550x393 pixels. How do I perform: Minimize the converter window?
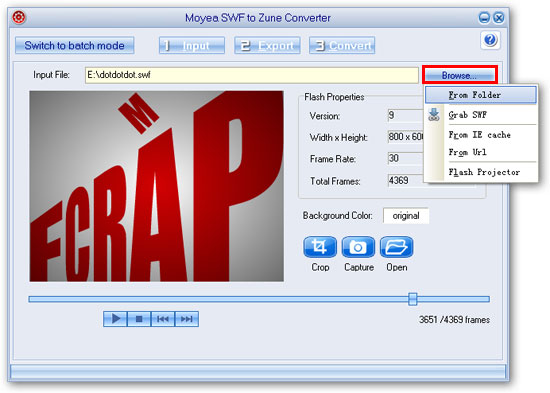pyautogui.click(x=484, y=18)
